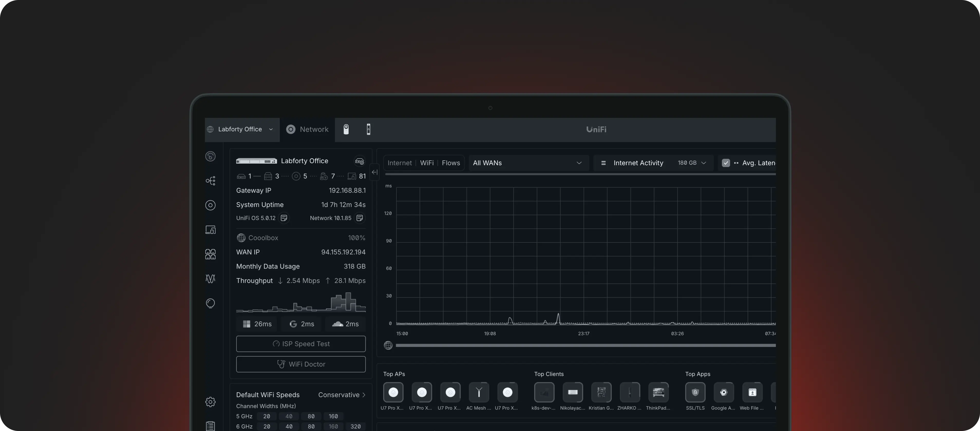The height and width of the screenshot is (431, 980).
Task: Select 80 MHz width for 5 GHz
Action: point(311,416)
